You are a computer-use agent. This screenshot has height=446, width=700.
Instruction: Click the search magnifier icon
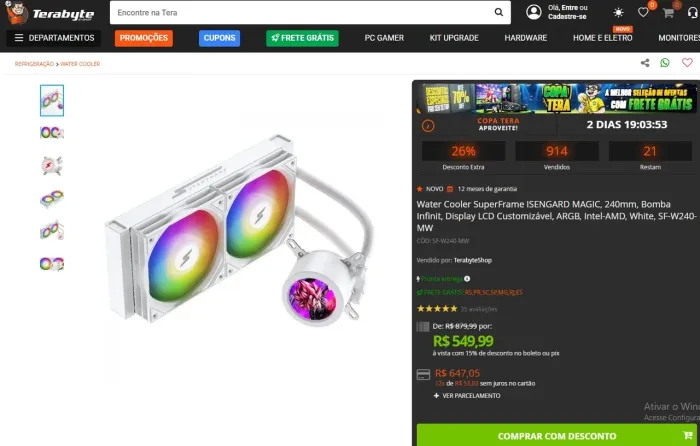click(x=499, y=13)
